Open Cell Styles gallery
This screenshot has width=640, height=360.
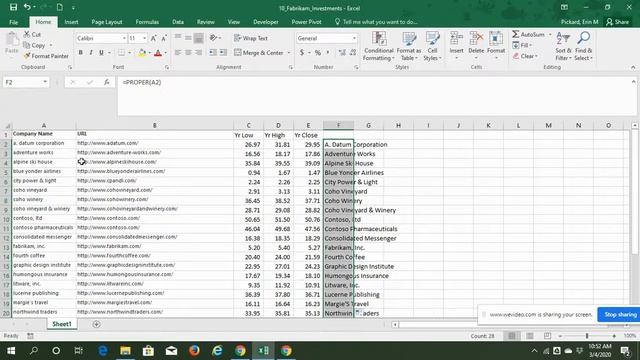coord(432,46)
